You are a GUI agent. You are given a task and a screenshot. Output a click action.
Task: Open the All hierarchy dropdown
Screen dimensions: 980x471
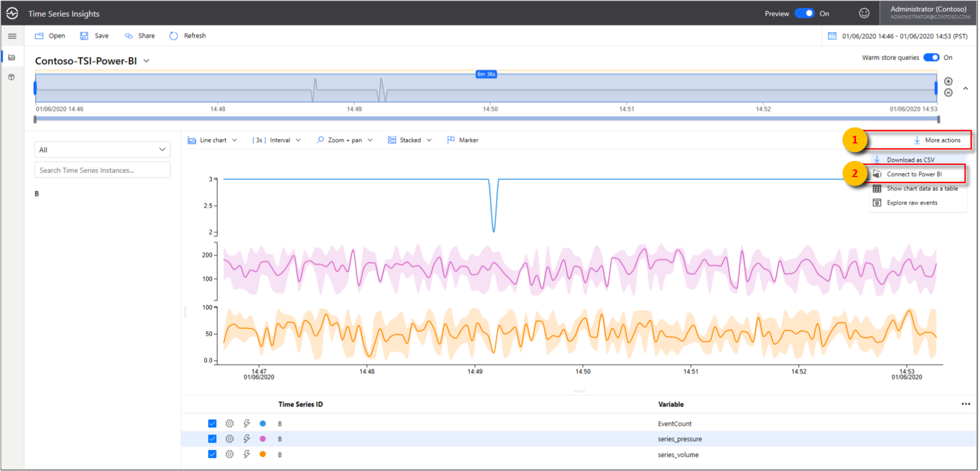click(102, 150)
